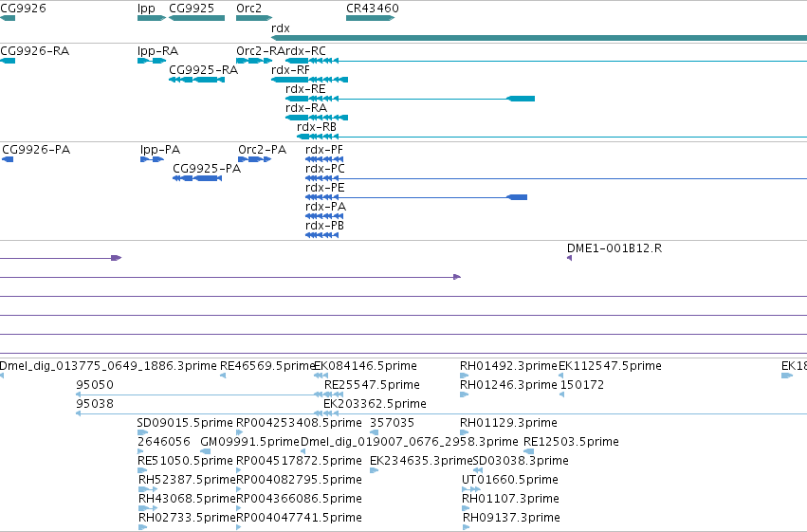Select the Orc2-PA protein glyph
Screen dimensions: 807x532
(255, 159)
